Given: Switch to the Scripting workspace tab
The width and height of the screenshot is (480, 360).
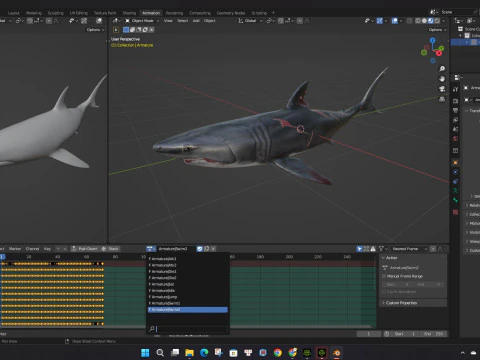Looking at the screenshot, I should pos(259,13).
